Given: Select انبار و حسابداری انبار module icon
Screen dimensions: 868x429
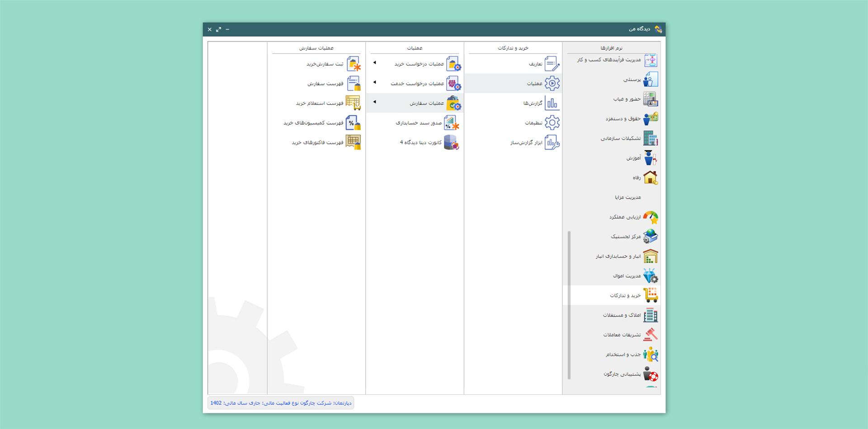Looking at the screenshot, I should pyautogui.click(x=650, y=256).
